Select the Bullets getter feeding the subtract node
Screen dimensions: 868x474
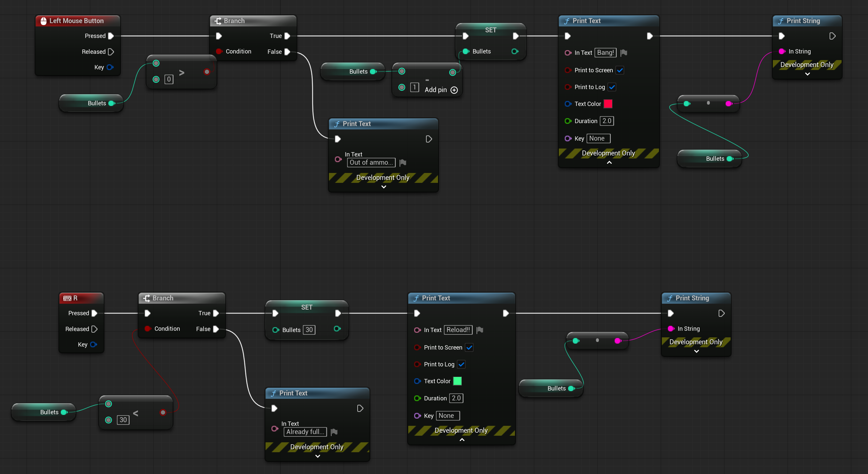[352, 71]
